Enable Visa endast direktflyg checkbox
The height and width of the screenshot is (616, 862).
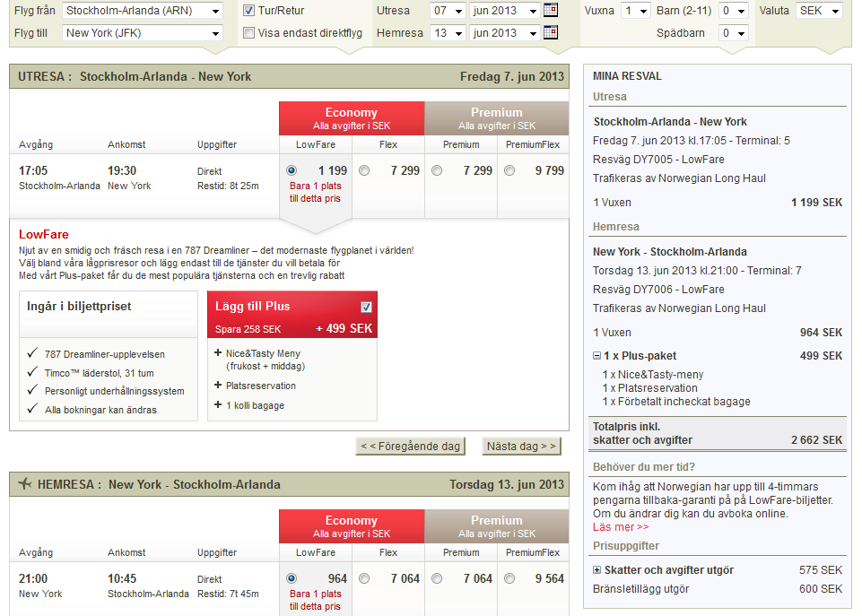[249, 33]
